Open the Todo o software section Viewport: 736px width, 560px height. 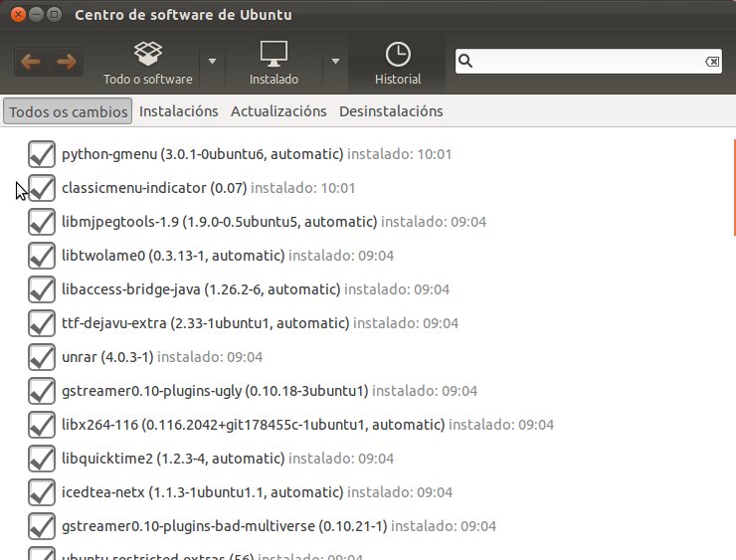coord(148,63)
